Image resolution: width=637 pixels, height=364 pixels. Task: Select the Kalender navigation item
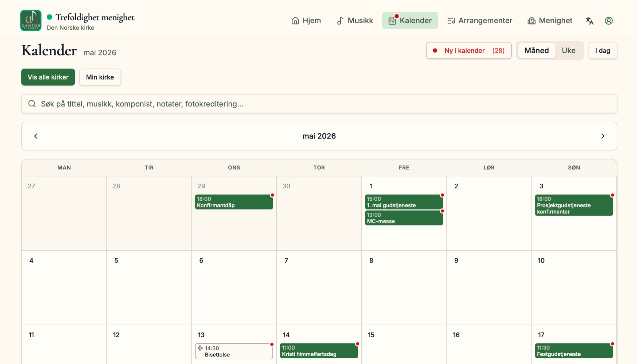click(410, 21)
